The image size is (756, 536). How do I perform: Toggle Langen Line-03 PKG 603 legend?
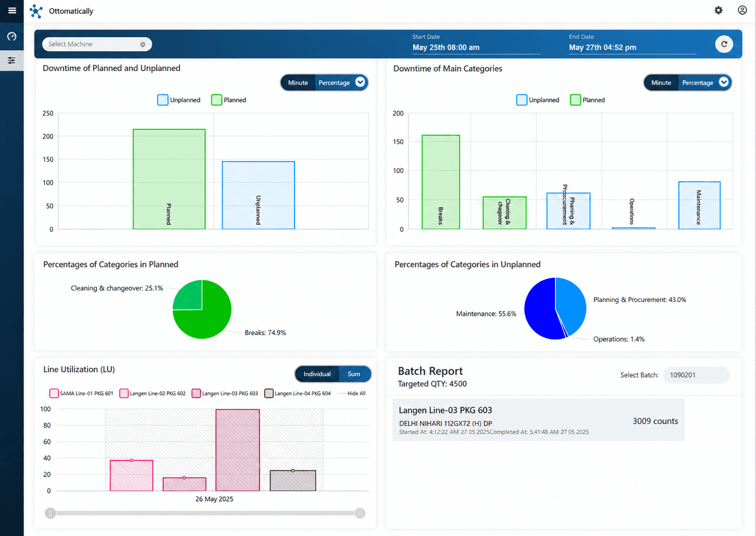225,393
